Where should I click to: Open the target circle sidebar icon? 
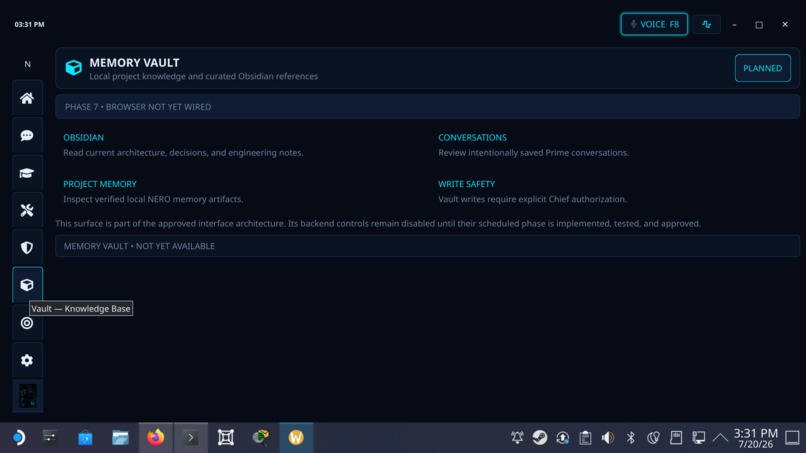(27, 323)
